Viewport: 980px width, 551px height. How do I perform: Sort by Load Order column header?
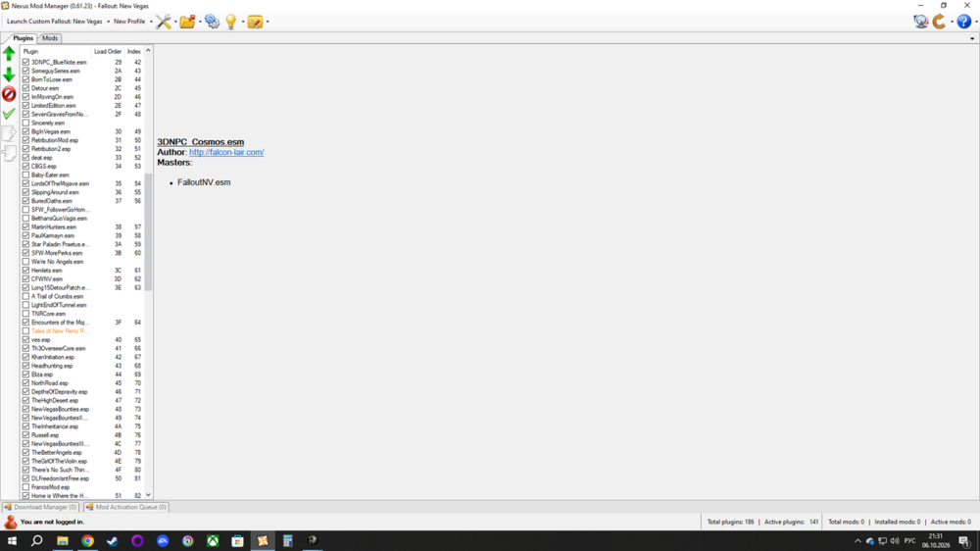tap(108, 51)
